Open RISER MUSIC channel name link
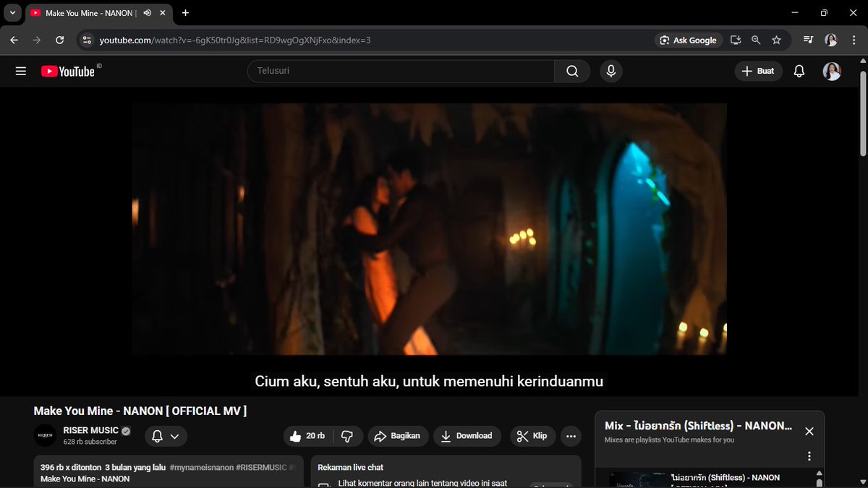Viewport: 868px width, 488px height. pos(91,430)
